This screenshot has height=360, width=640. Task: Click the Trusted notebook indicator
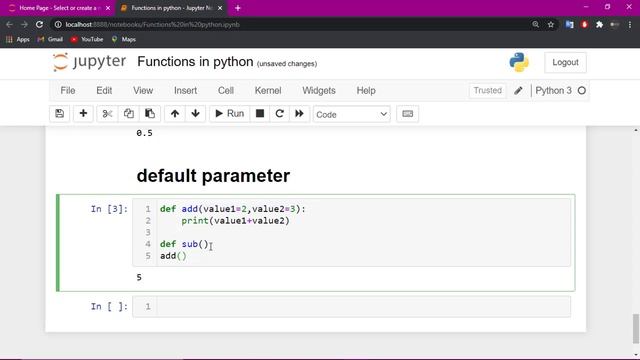pyautogui.click(x=487, y=90)
